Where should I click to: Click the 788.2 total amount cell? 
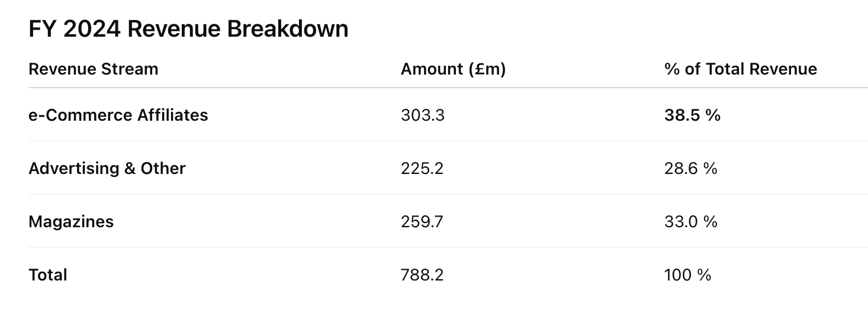(422, 275)
